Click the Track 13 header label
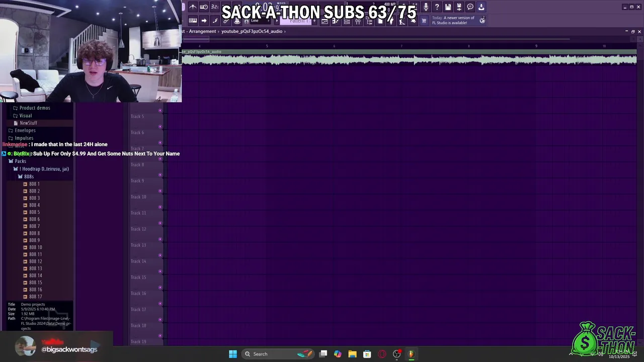The height and width of the screenshot is (362, 644). click(138, 245)
